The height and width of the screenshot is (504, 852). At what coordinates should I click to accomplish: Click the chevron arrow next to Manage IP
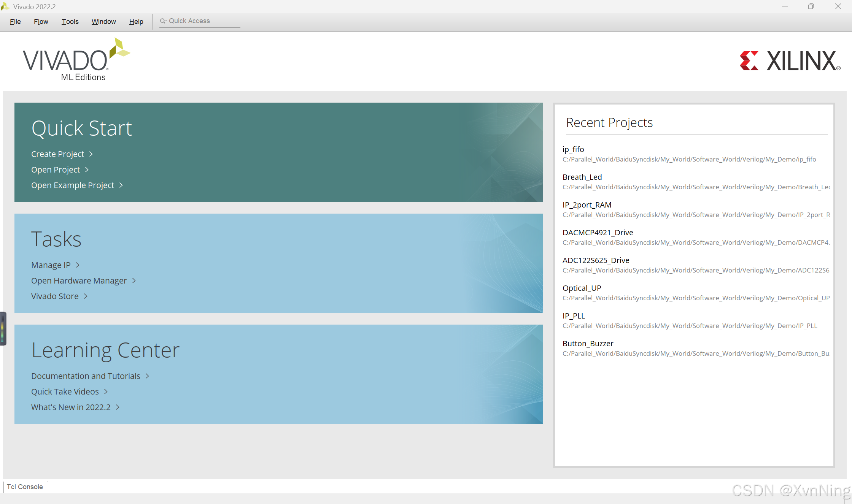coord(78,265)
